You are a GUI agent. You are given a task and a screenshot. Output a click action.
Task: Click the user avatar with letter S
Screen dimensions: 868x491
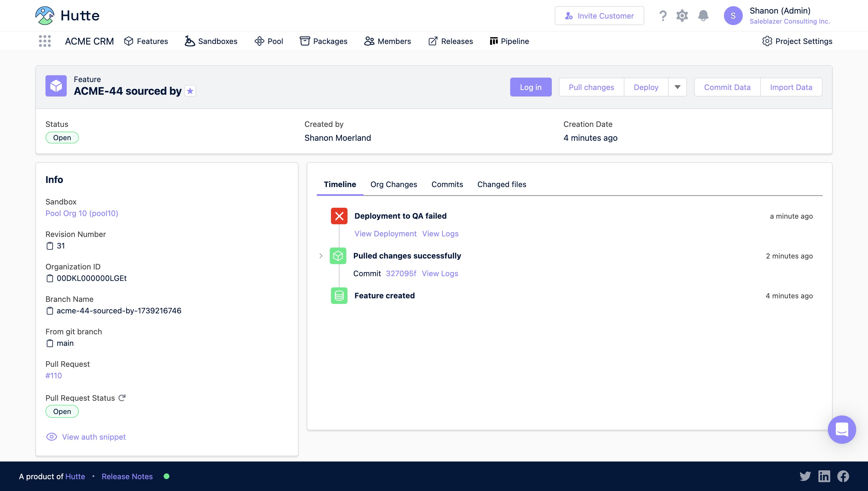(733, 16)
